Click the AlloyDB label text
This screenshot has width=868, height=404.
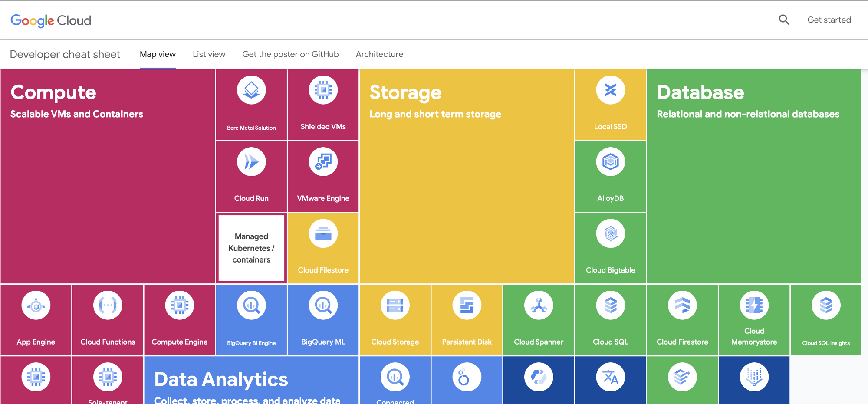point(611,198)
